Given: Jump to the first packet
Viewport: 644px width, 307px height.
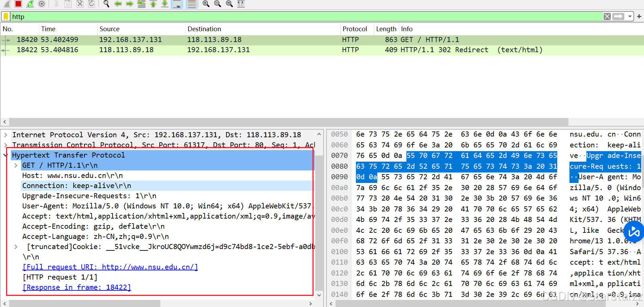Looking at the screenshot, I should point(153,4).
